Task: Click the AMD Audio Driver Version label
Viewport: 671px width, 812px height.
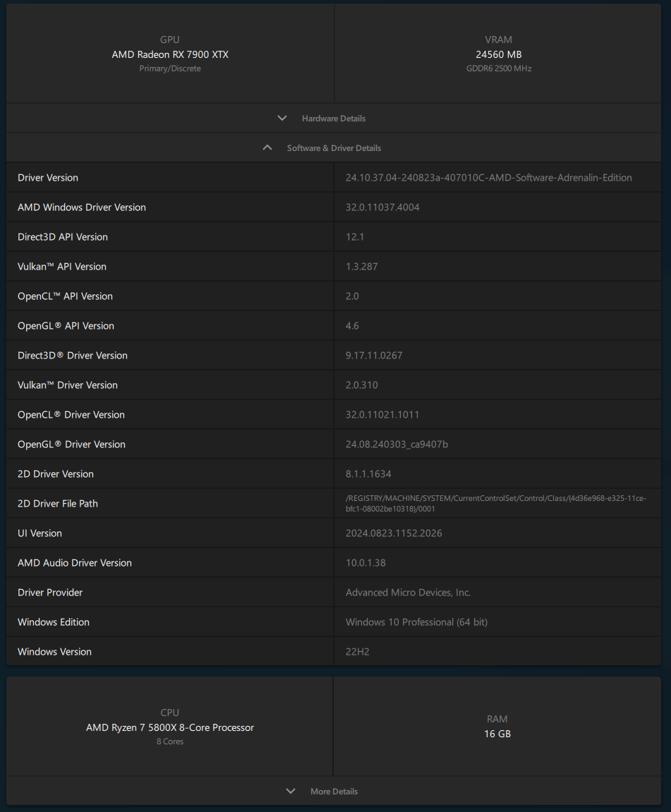Action: click(75, 562)
